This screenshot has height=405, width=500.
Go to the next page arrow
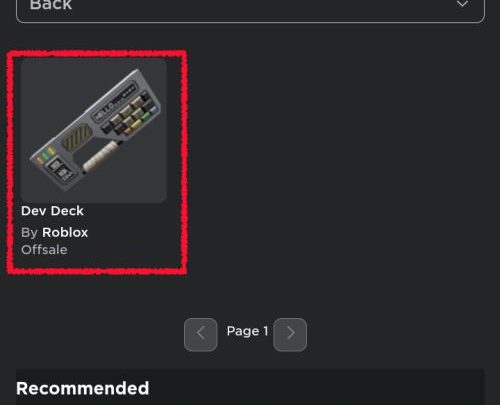(x=290, y=334)
